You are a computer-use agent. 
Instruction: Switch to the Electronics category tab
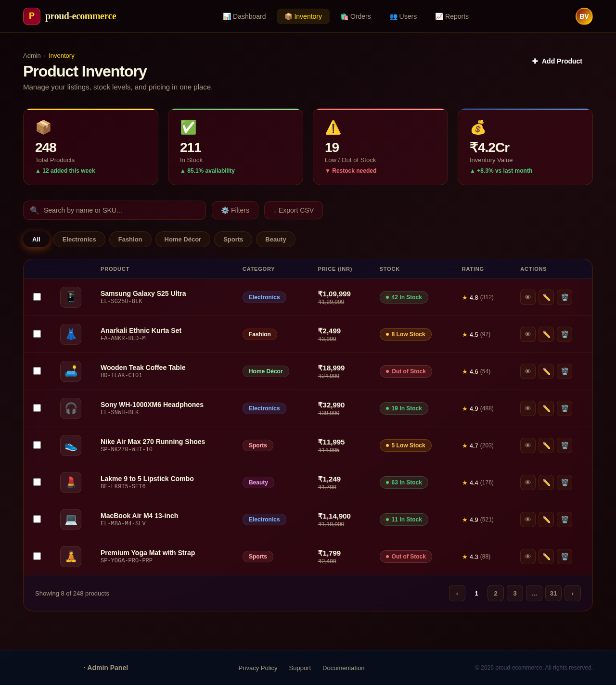[x=79, y=239]
